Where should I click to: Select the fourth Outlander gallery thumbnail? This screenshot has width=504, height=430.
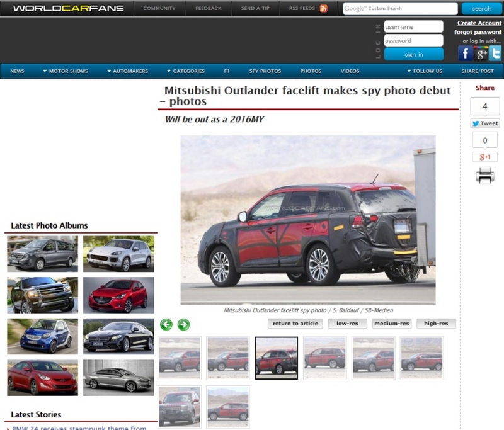pos(325,358)
